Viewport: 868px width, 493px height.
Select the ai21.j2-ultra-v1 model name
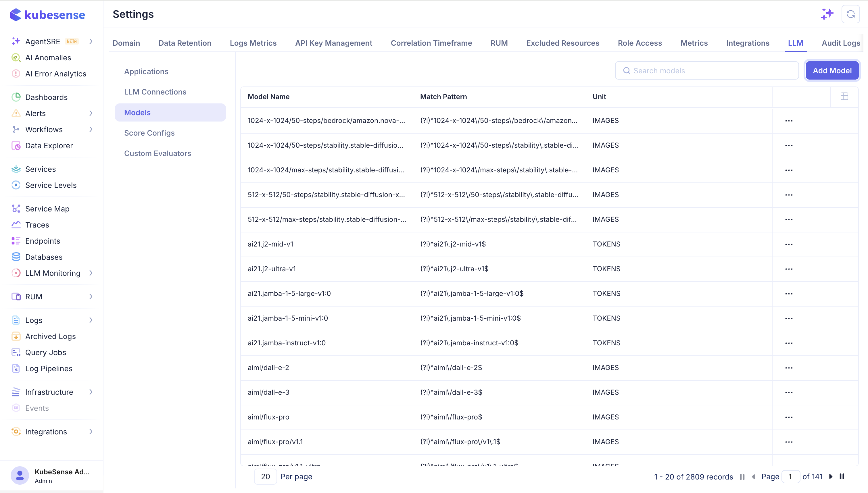pos(272,269)
